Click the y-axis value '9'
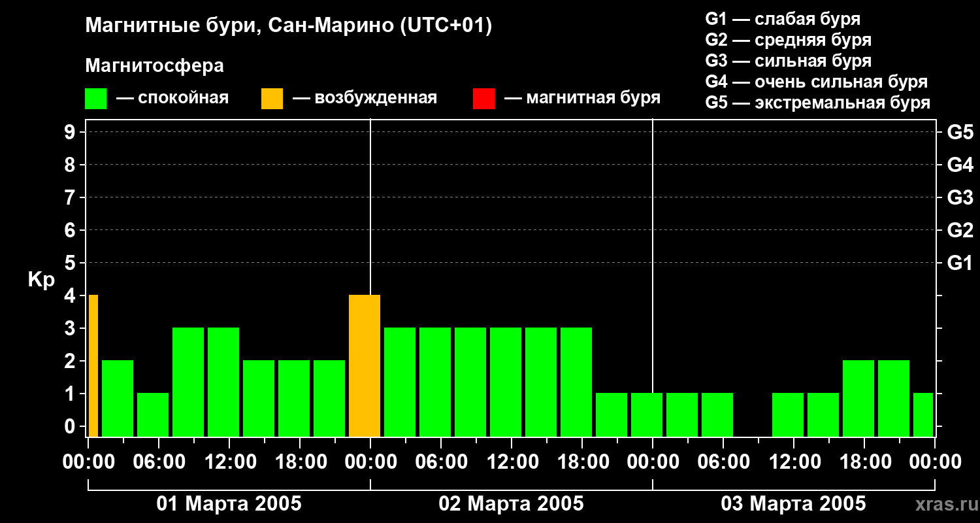This screenshot has width=980, height=523. tap(71, 132)
